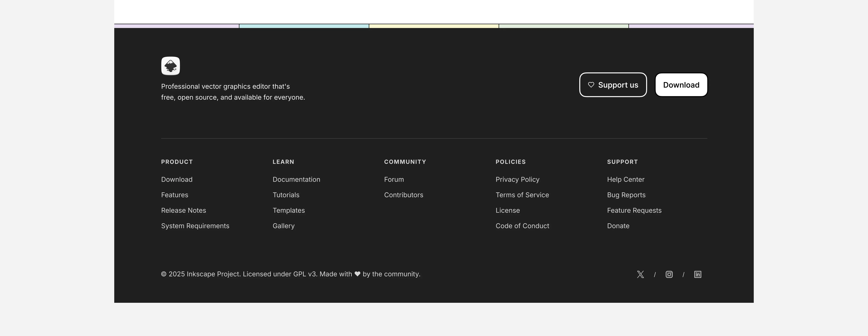
Task: Click the Inkscape logo icon
Action: 171,66
